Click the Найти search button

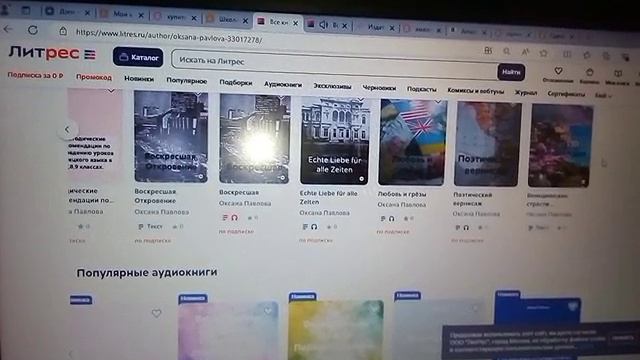tap(511, 72)
